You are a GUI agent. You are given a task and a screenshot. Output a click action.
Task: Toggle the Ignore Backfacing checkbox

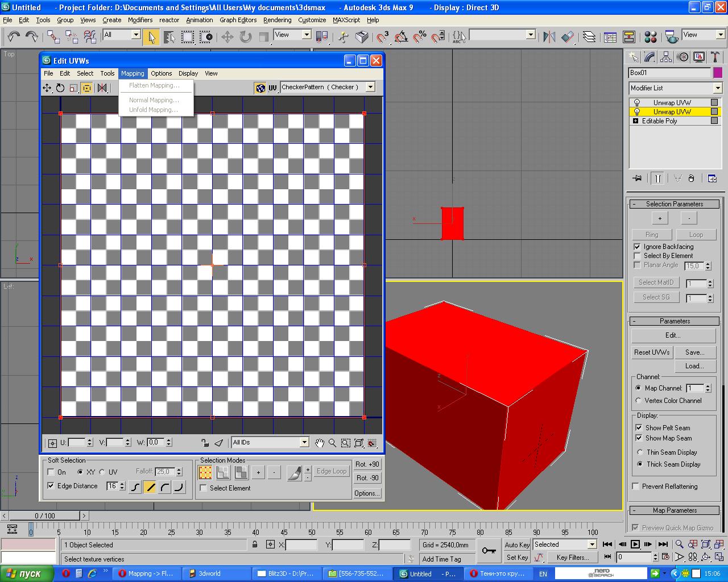pyautogui.click(x=637, y=247)
